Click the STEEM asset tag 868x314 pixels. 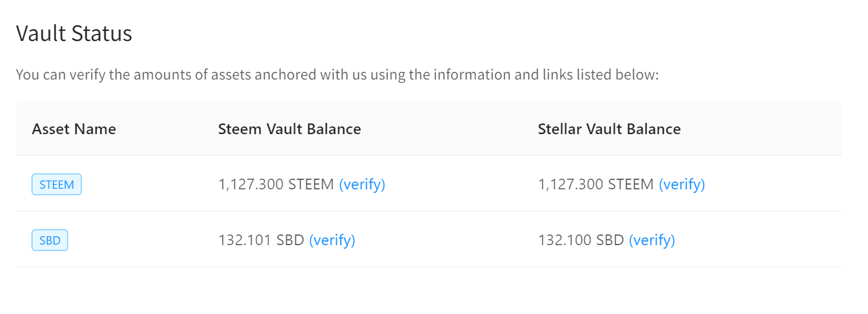coord(56,185)
